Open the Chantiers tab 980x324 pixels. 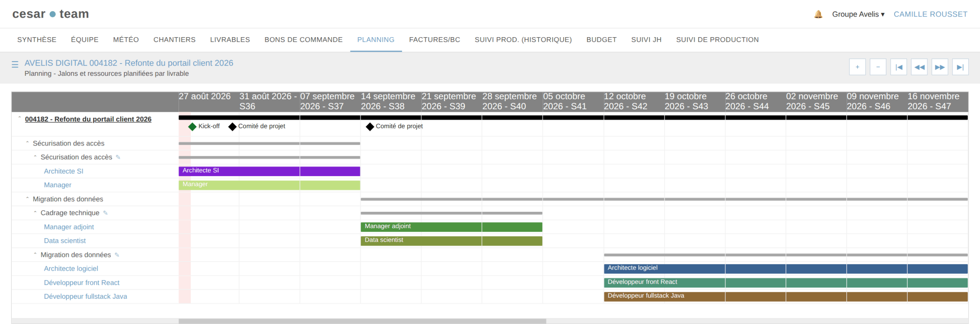pyautogui.click(x=174, y=39)
